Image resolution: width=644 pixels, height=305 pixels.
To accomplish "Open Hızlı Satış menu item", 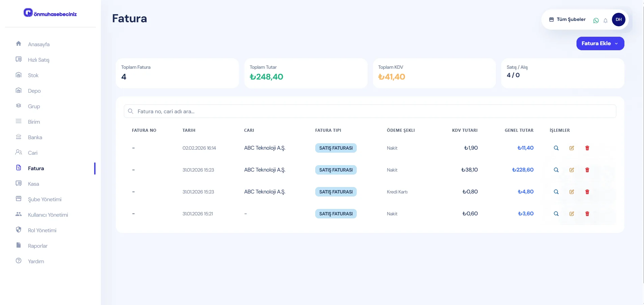I will [38, 60].
